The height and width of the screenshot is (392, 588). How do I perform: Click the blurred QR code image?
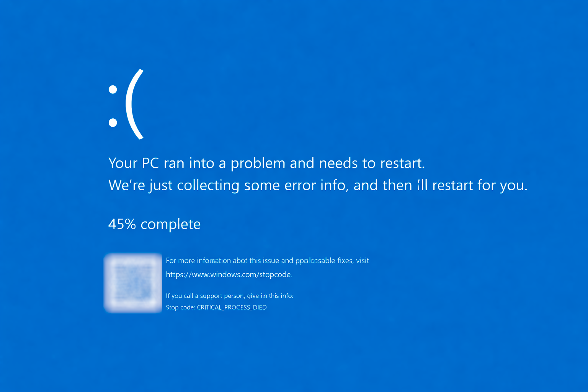pyautogui.click(x=133, y=283)
